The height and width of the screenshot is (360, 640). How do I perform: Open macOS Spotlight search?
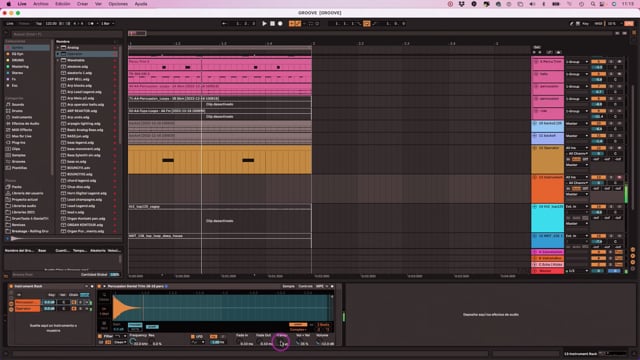click(593, 4)
